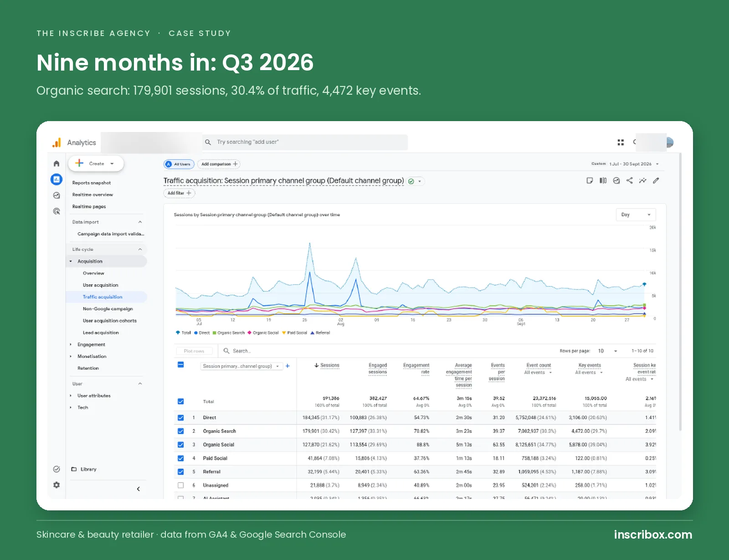The image size is (729, 560).
Task: Open the Create dropdown button
Action: (96, 163)
